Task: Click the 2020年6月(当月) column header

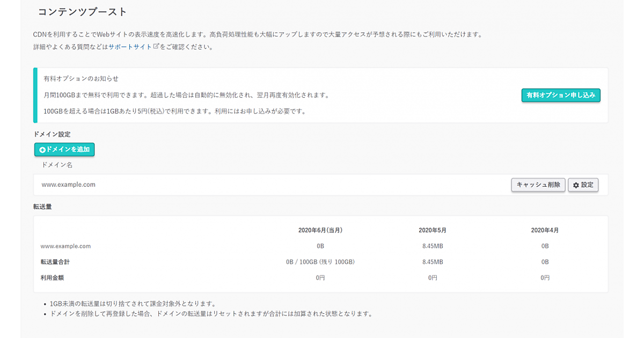Action: point(320,230)
